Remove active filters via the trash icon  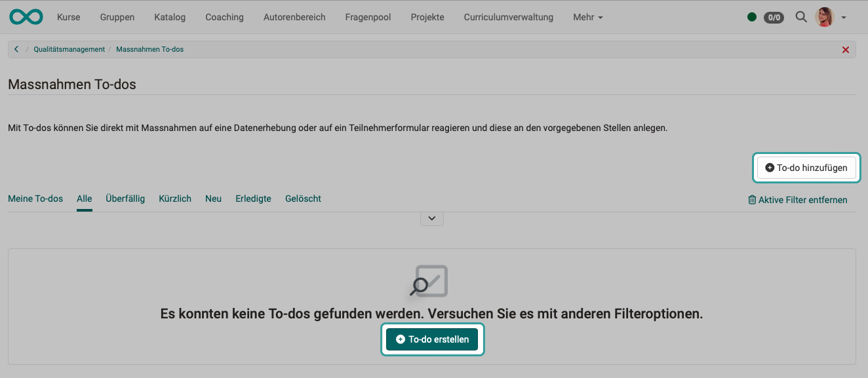coord(752,200)
